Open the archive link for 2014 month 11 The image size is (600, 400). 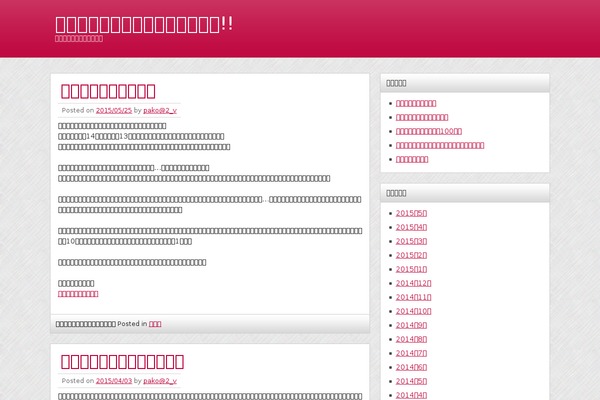[x=413, y=297]
